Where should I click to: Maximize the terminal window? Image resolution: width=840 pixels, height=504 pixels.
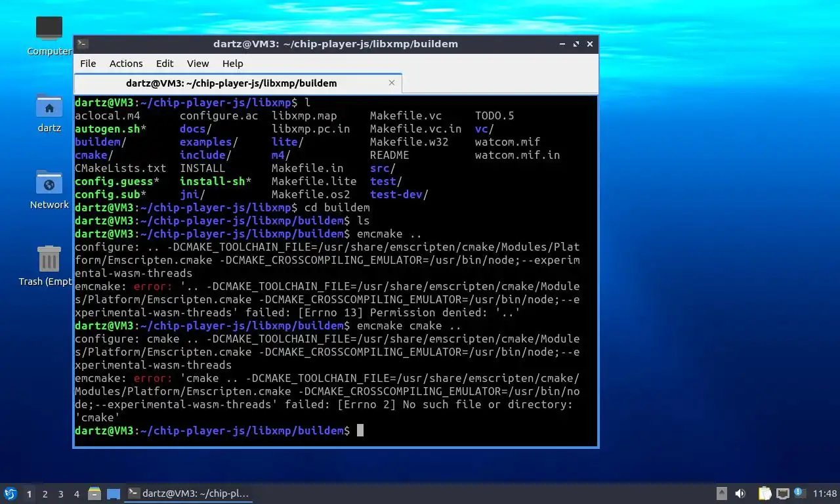[576, 44]
